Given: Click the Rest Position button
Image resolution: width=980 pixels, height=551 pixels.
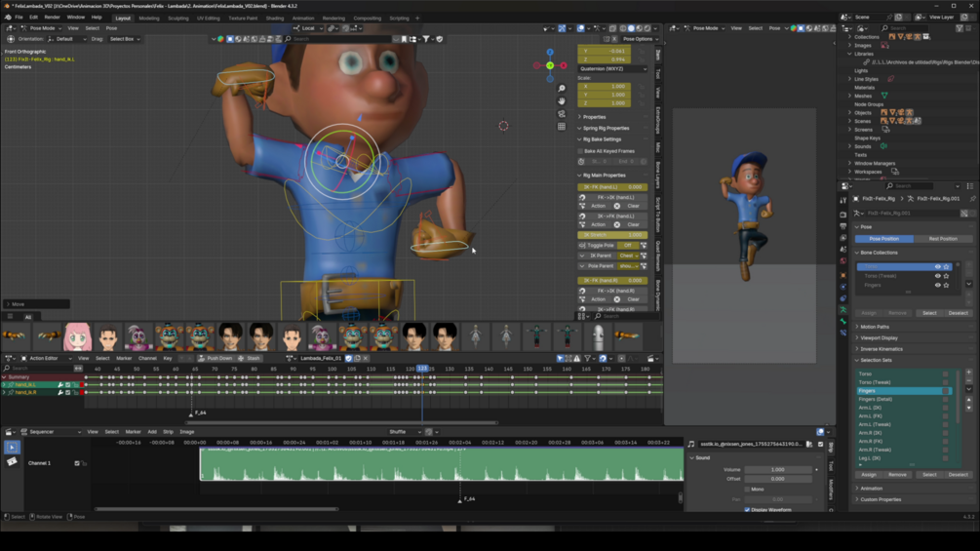Looking at the screenshot, I should coord(943,239).
